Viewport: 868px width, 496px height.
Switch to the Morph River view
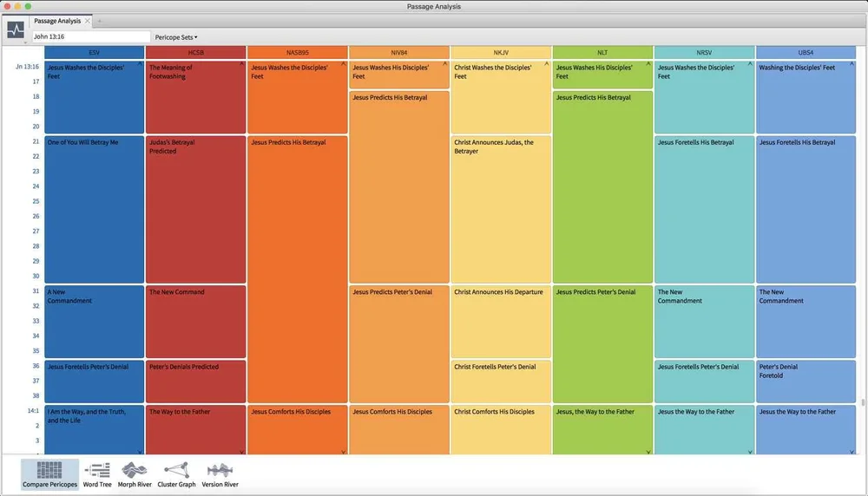[135, 474]
